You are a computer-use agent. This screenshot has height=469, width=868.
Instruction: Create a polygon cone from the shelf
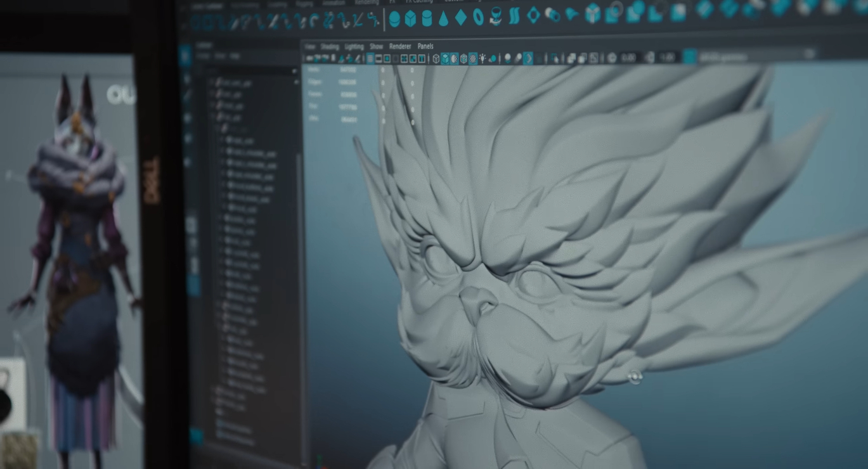443,19
